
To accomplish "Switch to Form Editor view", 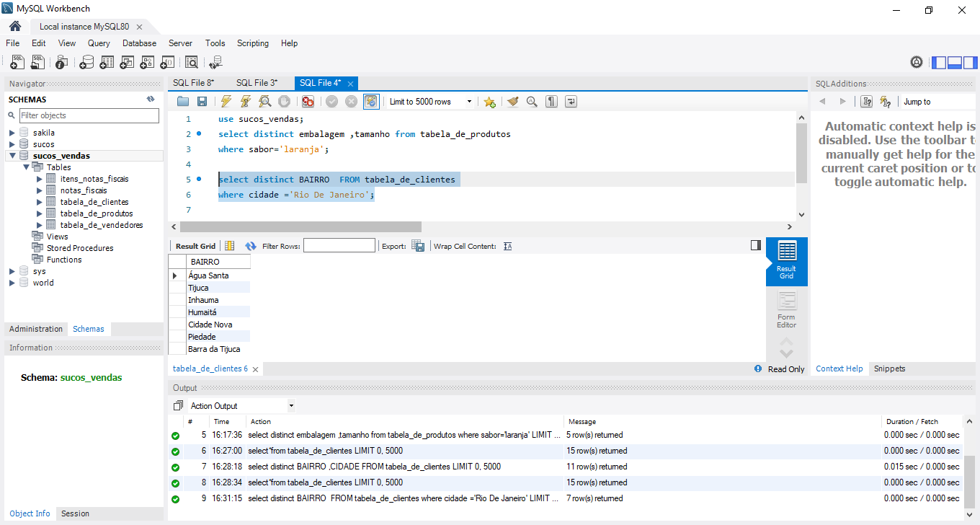I will [786, 310].
